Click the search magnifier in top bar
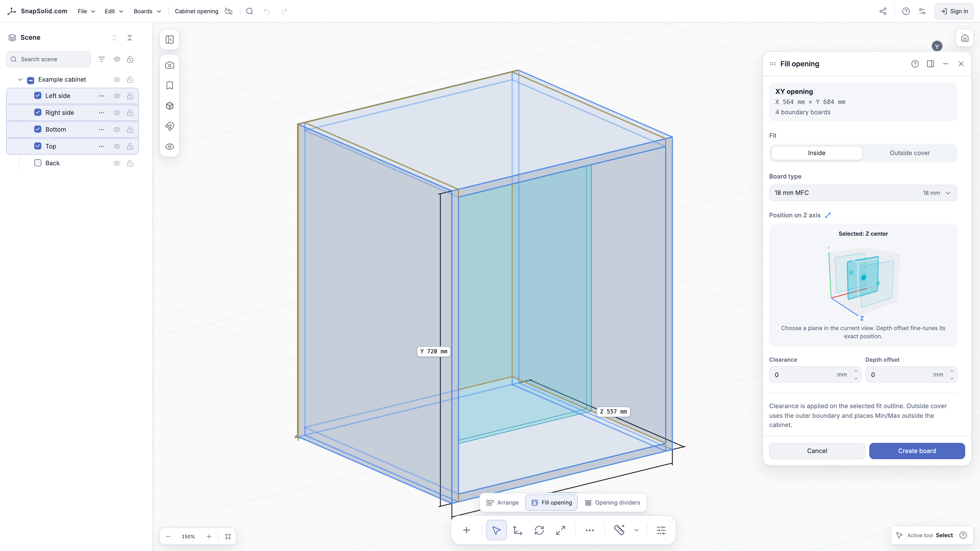The width and height of the screenshot is (980, 551). 250,11
